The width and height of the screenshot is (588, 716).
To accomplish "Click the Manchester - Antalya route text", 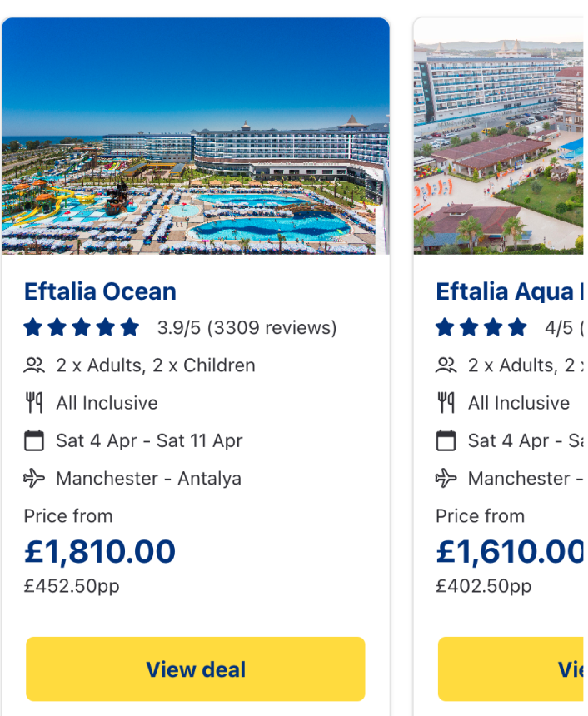I will (148, 478).
